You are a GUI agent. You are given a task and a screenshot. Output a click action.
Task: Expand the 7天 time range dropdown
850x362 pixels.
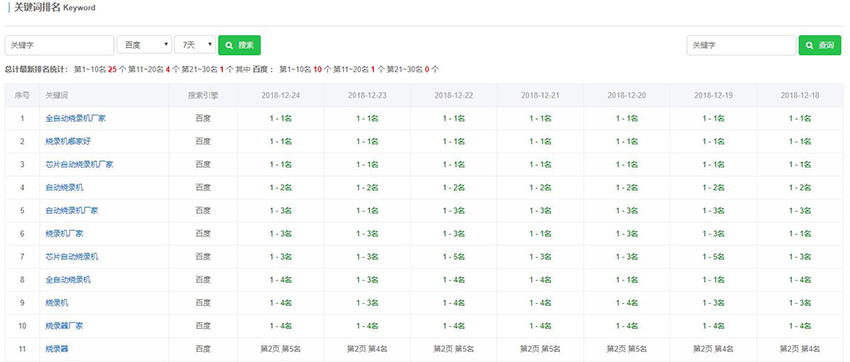pos(195,46)
